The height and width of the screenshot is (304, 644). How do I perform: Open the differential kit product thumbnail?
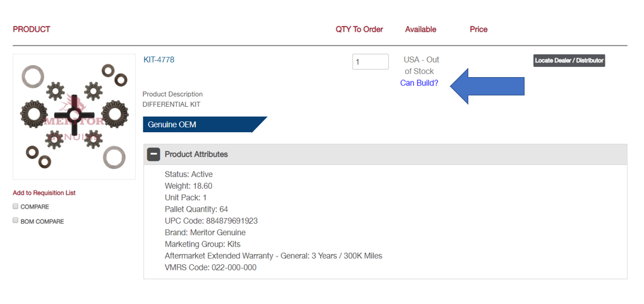(x=74, y=117)
